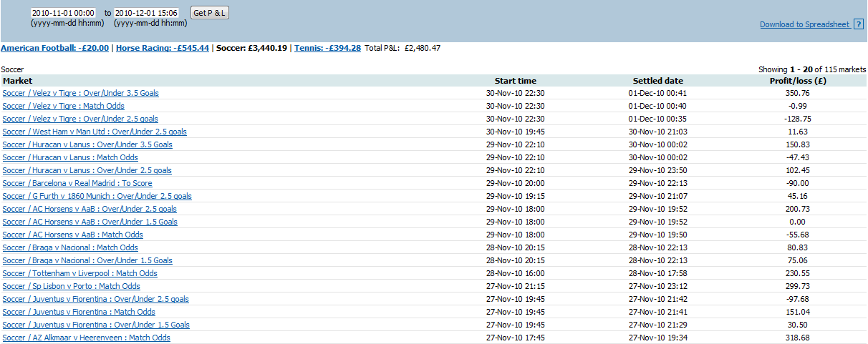Click profit value 230.55

pos(797,273)
